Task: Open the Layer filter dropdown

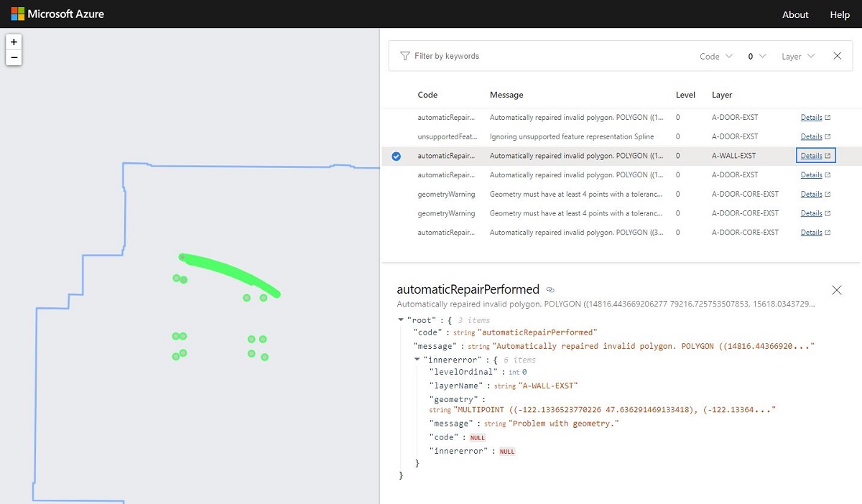Action: pyautogui.click(x=798, y=56)
